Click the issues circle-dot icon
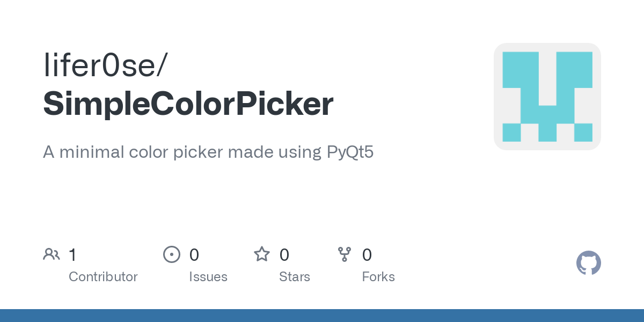 point(171,254)
